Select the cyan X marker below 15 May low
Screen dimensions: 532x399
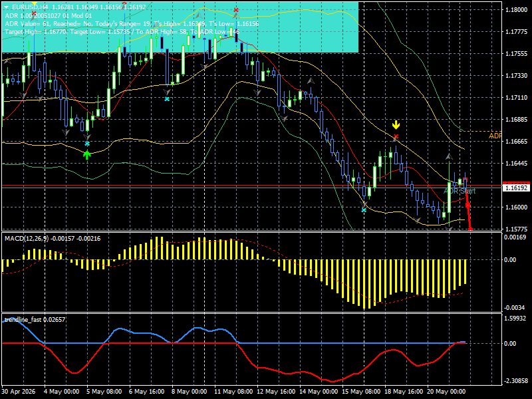click(x=364, y=210)
